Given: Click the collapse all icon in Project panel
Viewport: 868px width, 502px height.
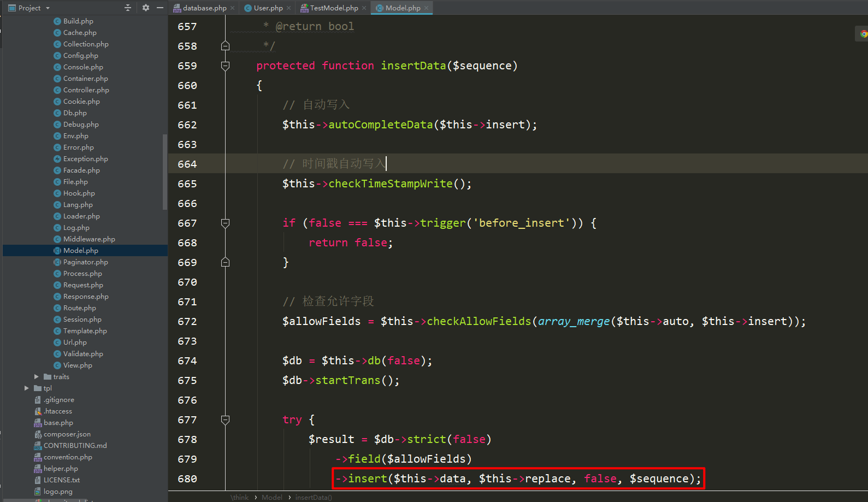Looking at the screenshot, I should click(128, 8).
